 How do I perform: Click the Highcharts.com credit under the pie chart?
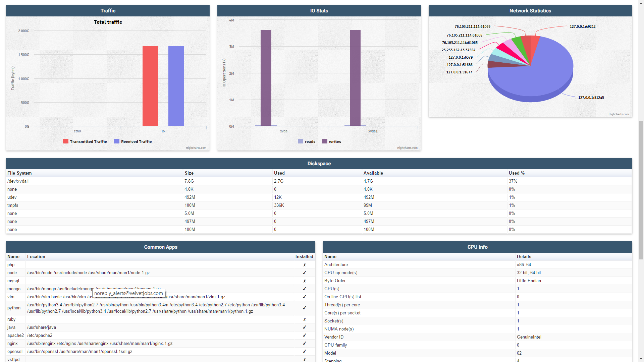(x=619, y=114)
